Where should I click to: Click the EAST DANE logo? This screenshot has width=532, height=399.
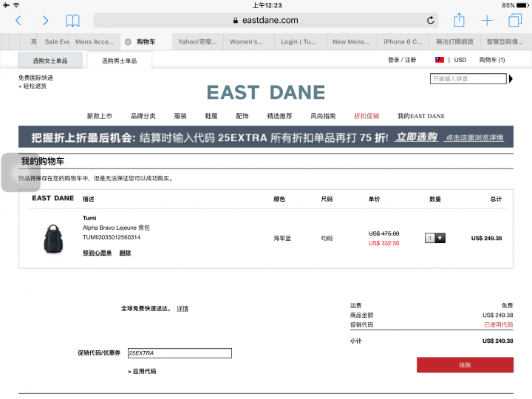pyautogui.click(x=266, y=92)
